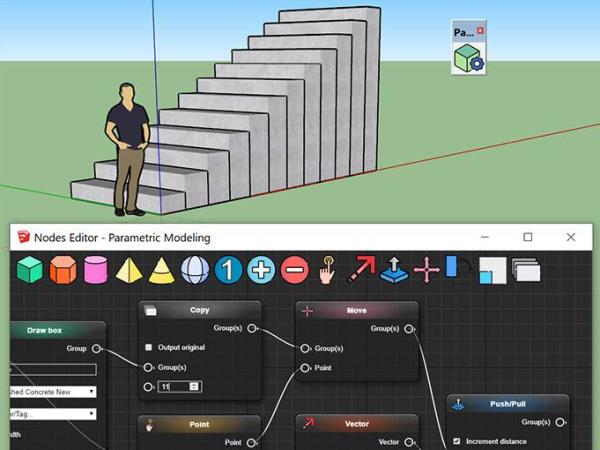The height and width of the screenshot is (450, 600).
Task: Add a Draw prism node from toolbar
Action: pyautogui.click(x=63, y=270)
